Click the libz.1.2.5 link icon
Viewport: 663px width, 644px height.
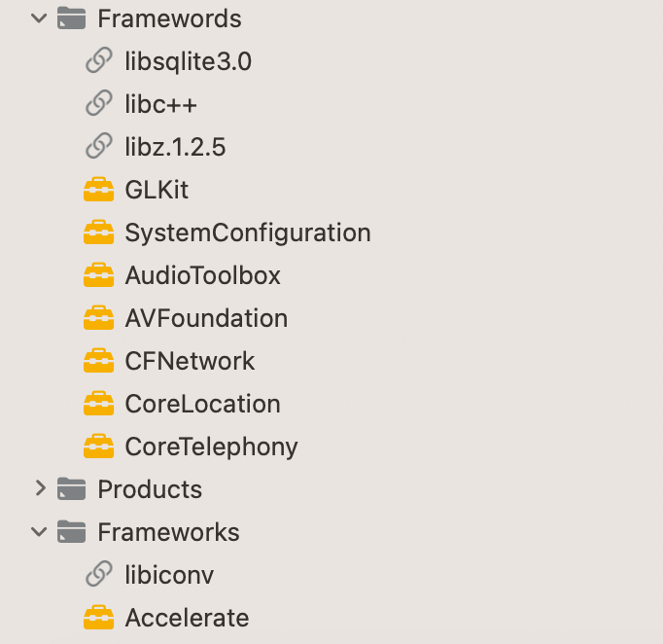(x=99, y=146)
